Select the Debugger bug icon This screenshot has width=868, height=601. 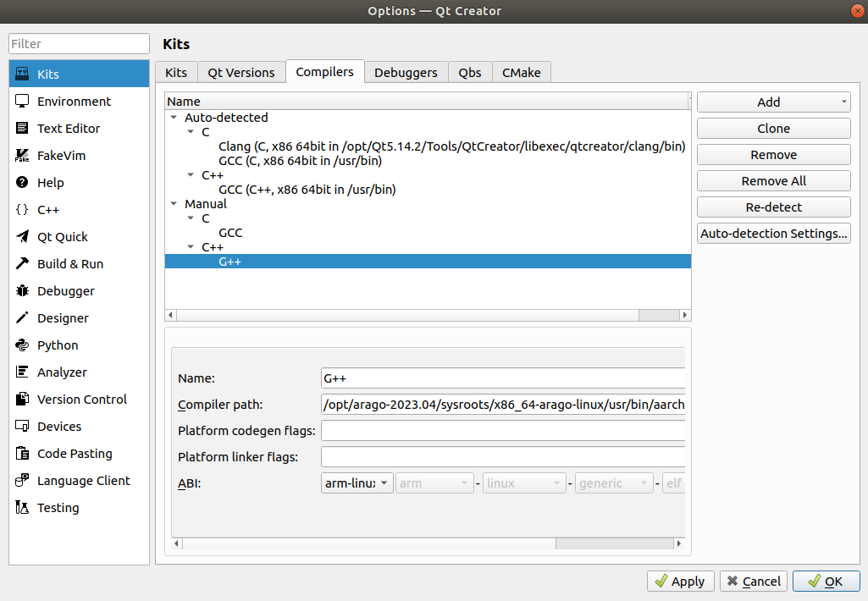coord(23,291)
